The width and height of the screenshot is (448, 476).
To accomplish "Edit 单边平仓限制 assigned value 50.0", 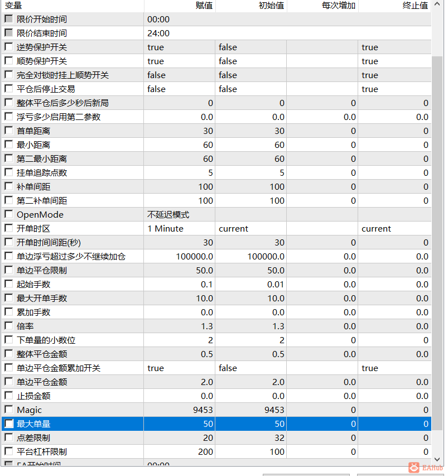I will (x=180, y=271).
